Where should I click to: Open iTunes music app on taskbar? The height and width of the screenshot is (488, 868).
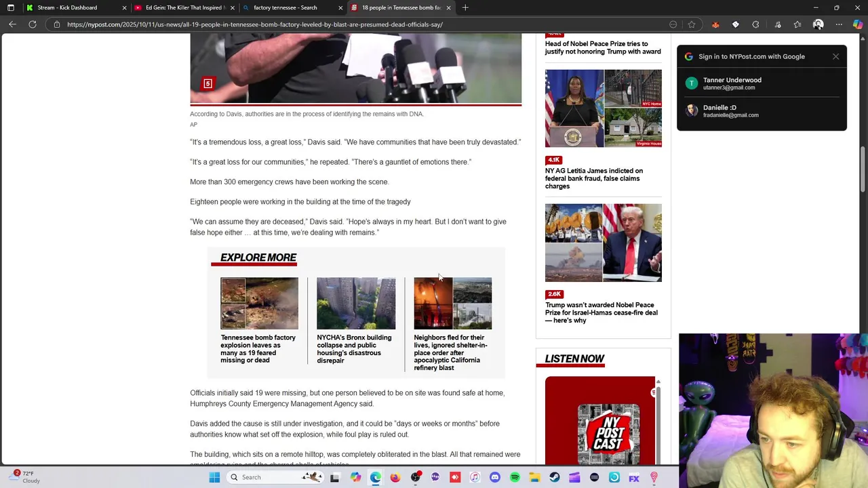point(475,477)
